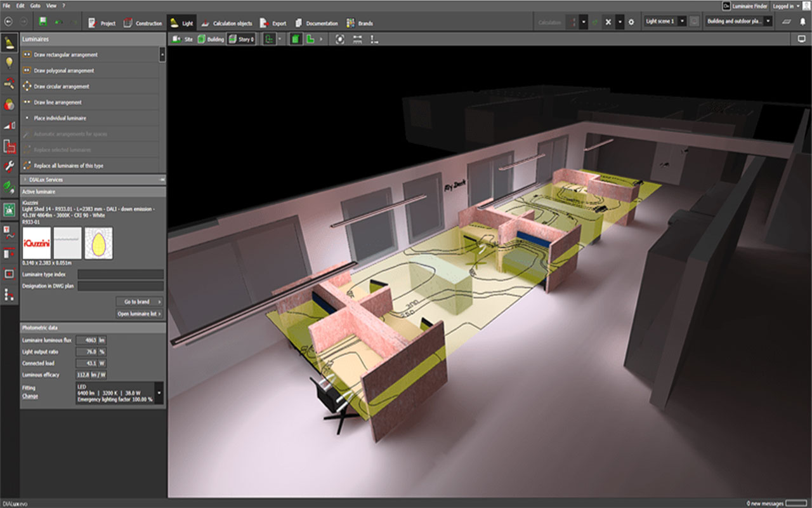
Task: Click the Go to brand button
Action: tap(139, 302)
